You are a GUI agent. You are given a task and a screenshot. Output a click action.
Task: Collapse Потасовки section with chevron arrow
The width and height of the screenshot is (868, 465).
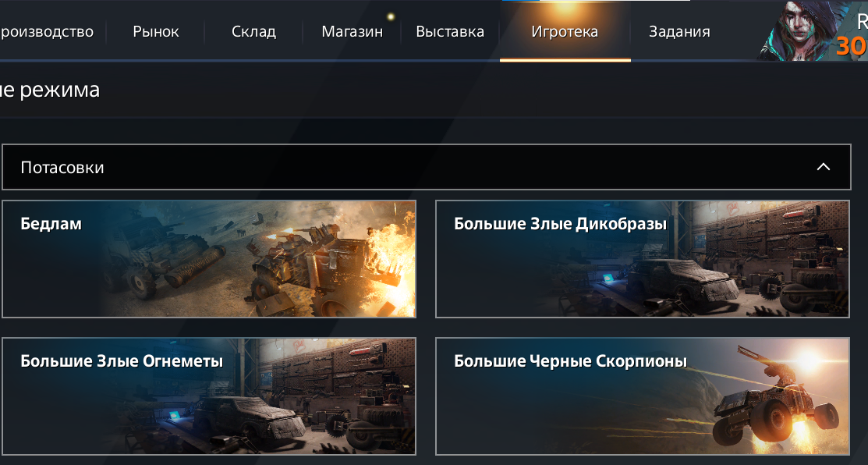click(x=824, y=167)
